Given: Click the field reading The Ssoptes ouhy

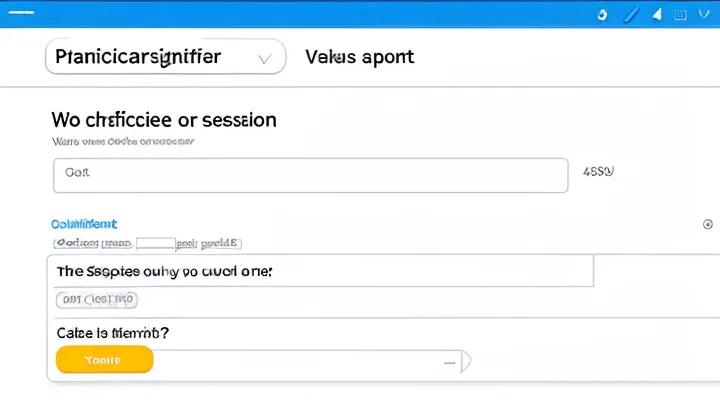Looking at the screenshot, I should (x=320, y=271).
